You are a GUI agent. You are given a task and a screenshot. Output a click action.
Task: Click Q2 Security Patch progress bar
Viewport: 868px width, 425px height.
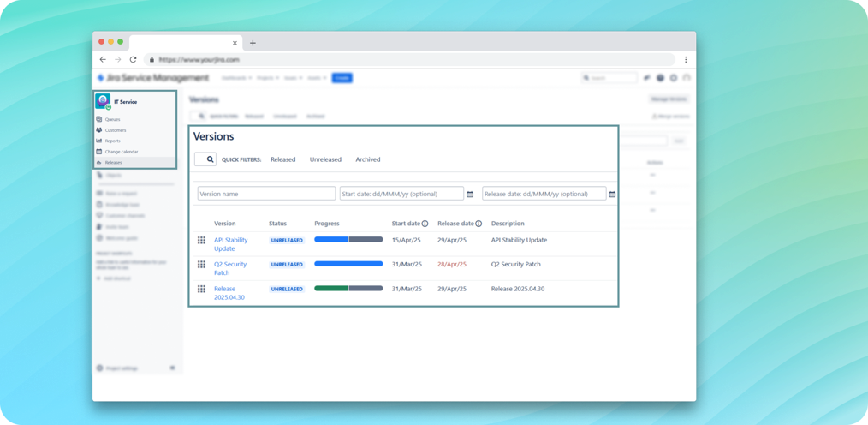[348, 264]
